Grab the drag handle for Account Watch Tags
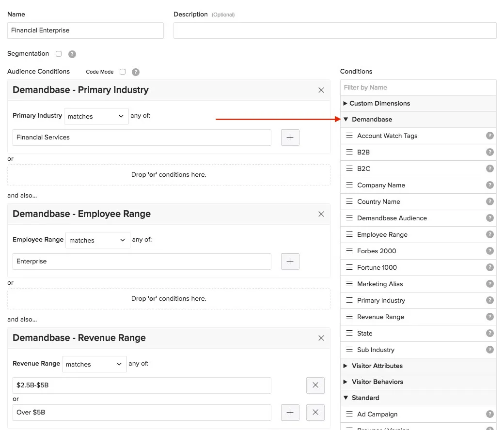The width and height of the screenshot is (504, 430). click(x=349, y=136)
